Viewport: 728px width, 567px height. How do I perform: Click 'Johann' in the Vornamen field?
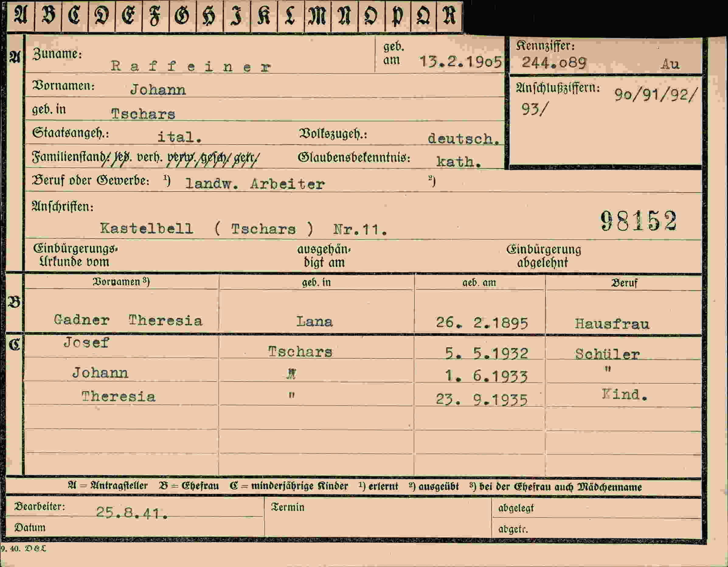tap(158, 89)
